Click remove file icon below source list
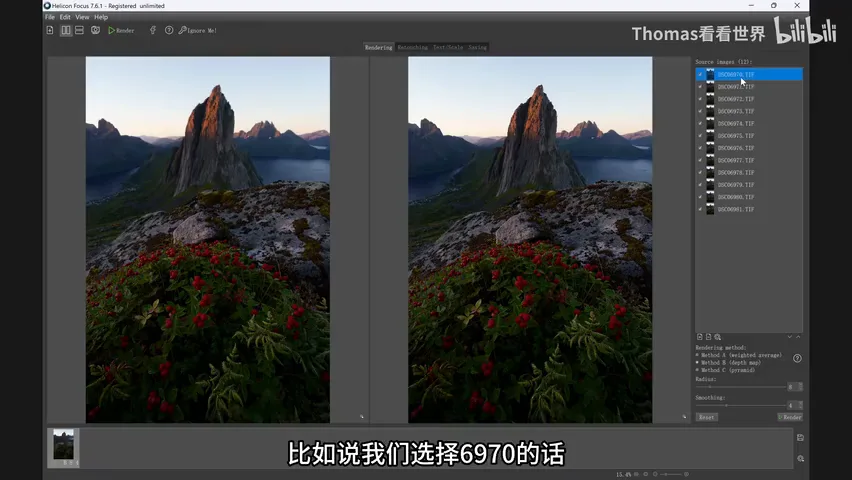This screenshot has width=852, height=480. (x=709, y=337)
